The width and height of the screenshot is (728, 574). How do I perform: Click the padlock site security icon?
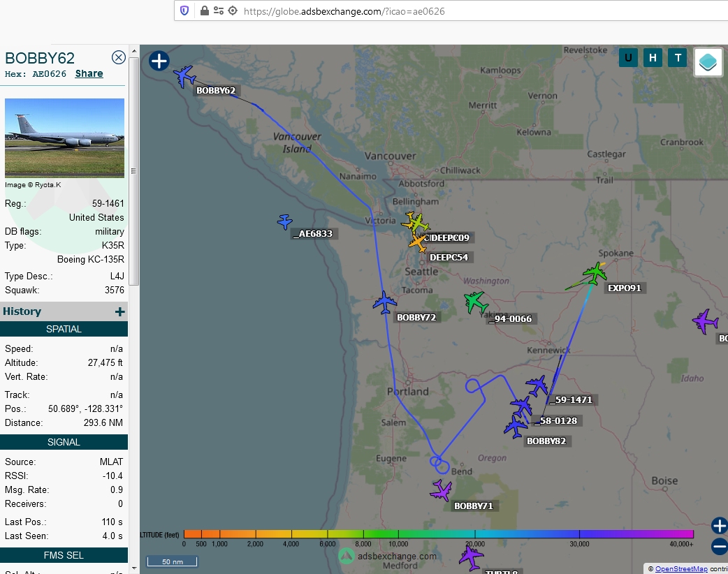[x=204, y=10]
